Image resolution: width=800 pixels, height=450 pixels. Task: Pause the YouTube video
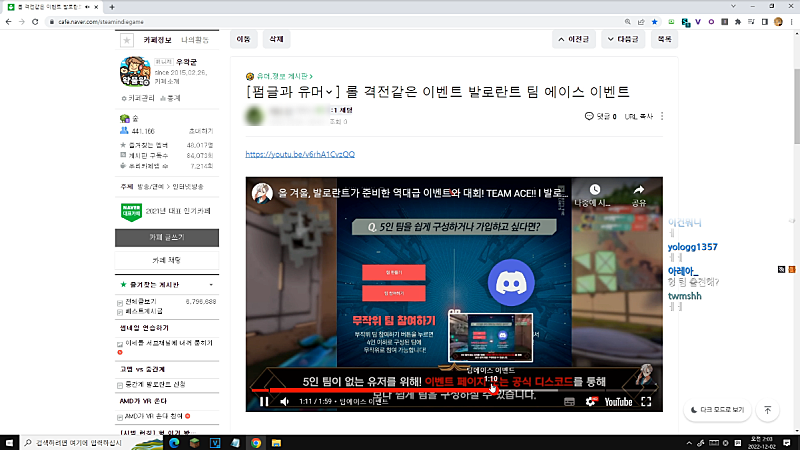coord(263,402)
